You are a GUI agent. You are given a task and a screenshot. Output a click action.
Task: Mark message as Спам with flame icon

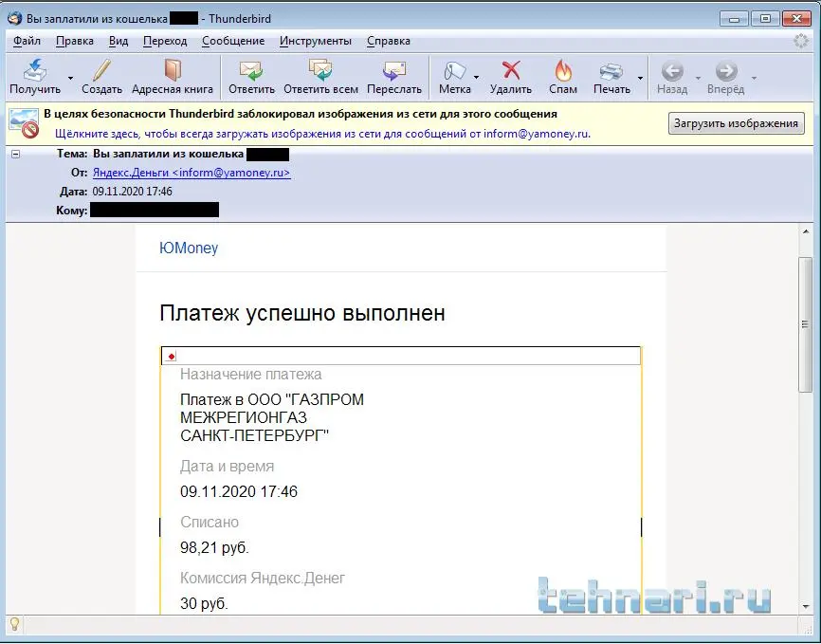(563, 70)
